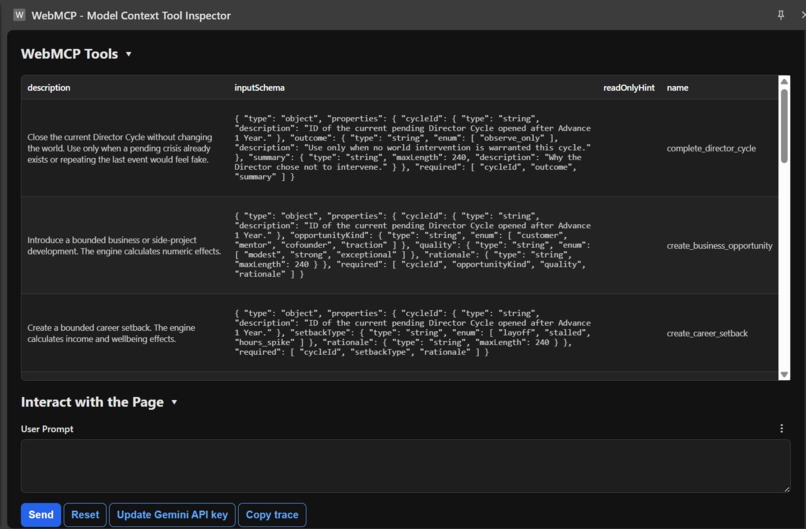
Task: Click the create_career_setback inputSchema JSON cell
Action: pos(412,333)
